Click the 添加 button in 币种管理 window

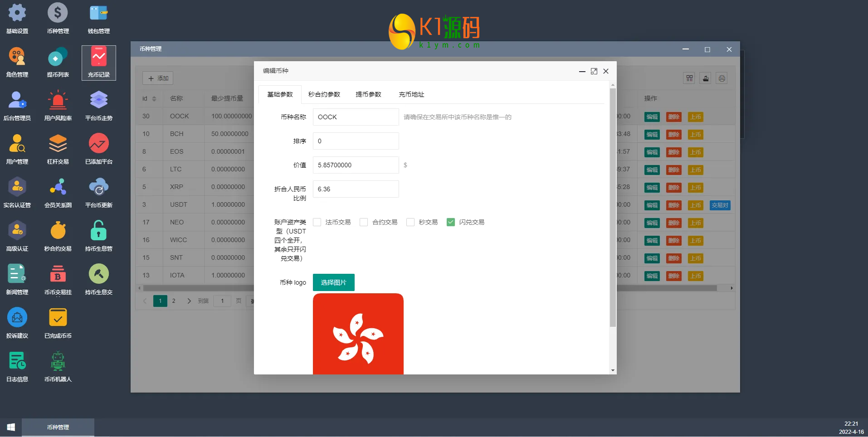tap(158, 78)
